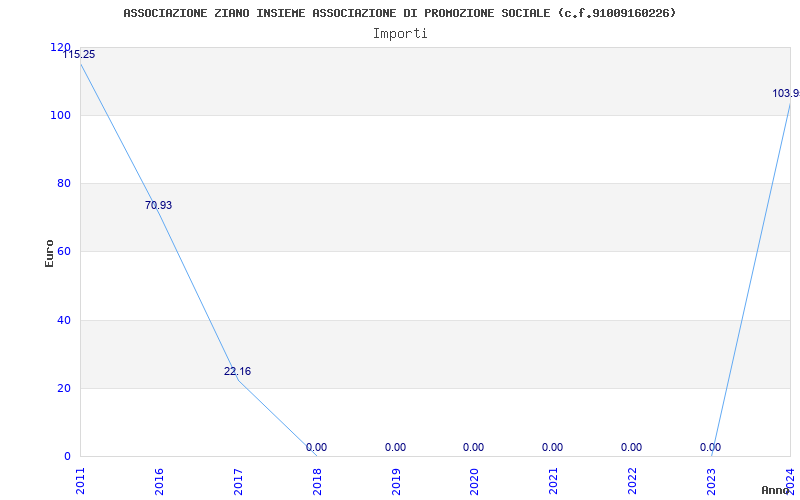Click the 2017 x-axis label
The image size is (800, 500).
238,481
